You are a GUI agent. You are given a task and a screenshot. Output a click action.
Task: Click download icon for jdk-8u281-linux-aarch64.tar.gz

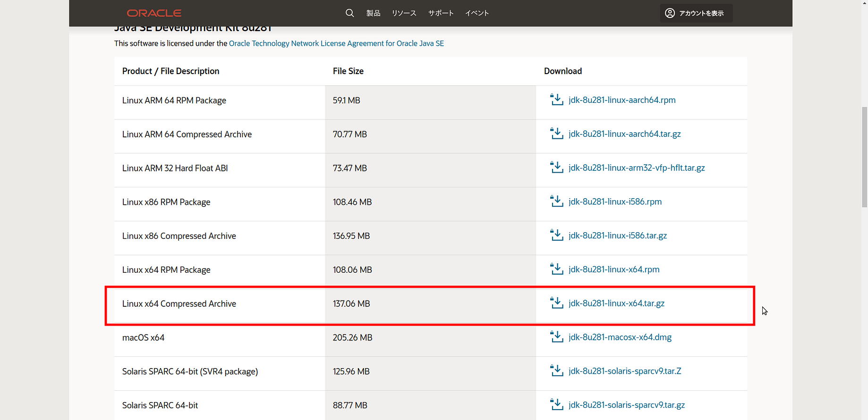tap(557, 134)
